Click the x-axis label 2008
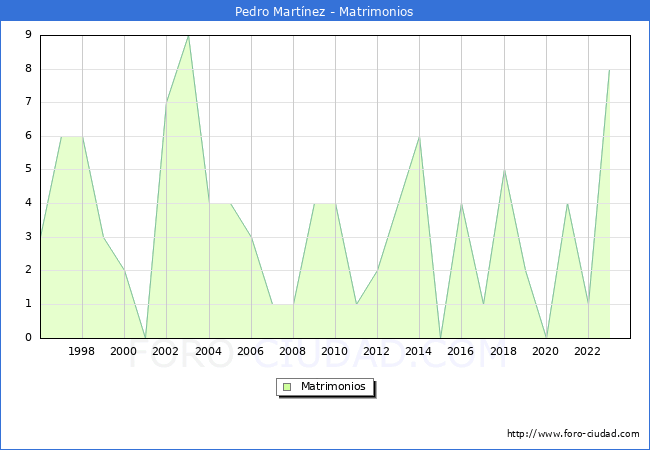Image resolution: width=650 pixels, height=450 pixels. click(293, 351)
